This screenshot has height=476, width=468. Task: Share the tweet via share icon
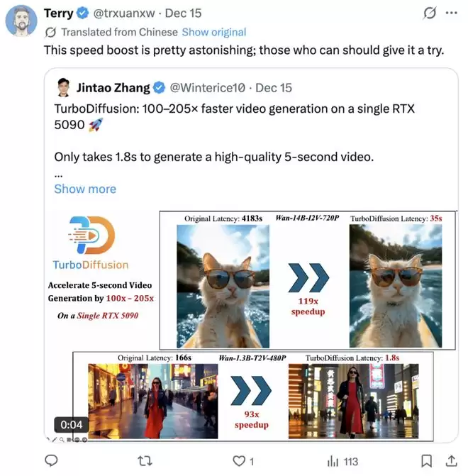450,461
